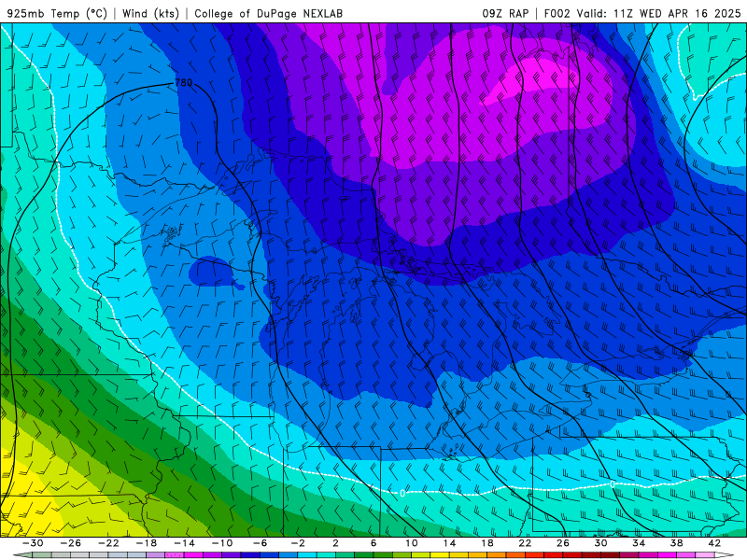This screenshot has width=747, height=560.
Task: Click the "14" colorbar scale label
Action: coord(449,543)
